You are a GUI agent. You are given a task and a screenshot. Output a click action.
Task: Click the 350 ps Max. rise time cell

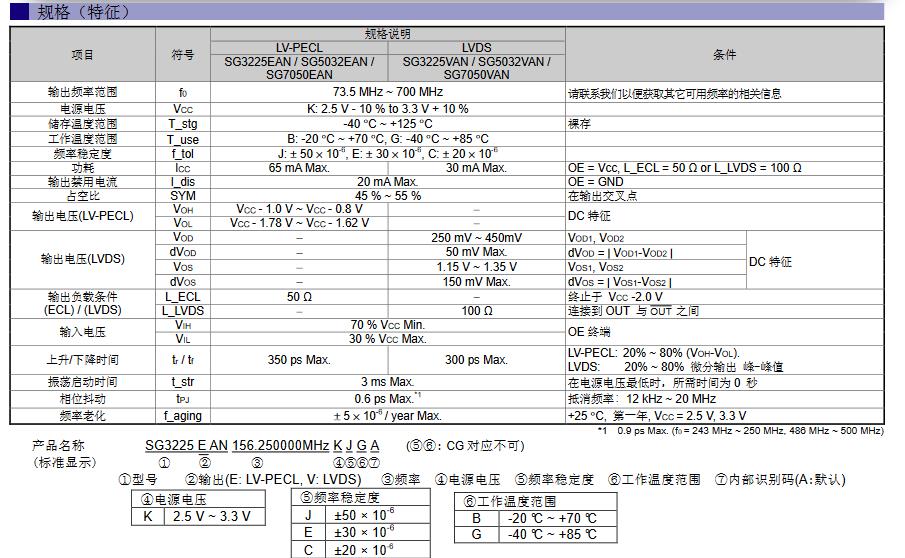pyautogui.click(x=299, y=360)
